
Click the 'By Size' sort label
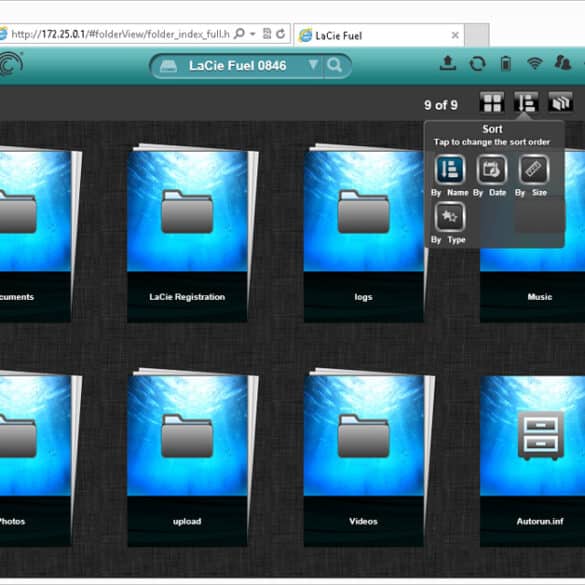pos(531,193)
